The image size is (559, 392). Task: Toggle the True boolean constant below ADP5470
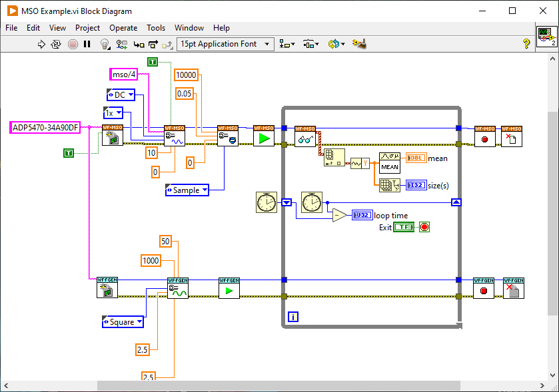(69, 153)
